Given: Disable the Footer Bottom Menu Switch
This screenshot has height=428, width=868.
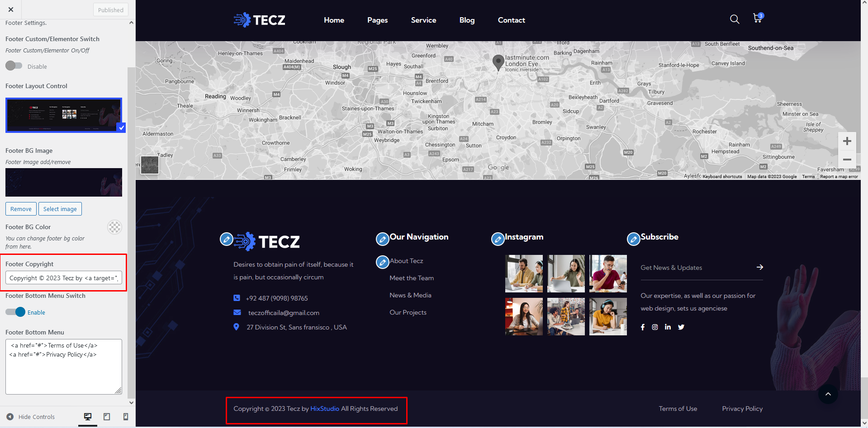Looking at the screenshot, I should tap(15, 312).
